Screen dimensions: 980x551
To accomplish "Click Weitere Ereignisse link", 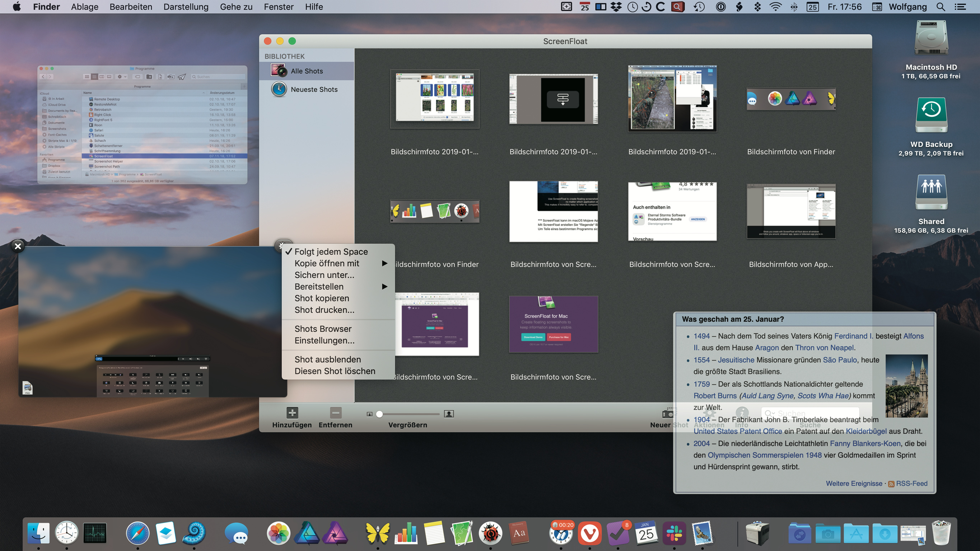I will coord(854,483).
